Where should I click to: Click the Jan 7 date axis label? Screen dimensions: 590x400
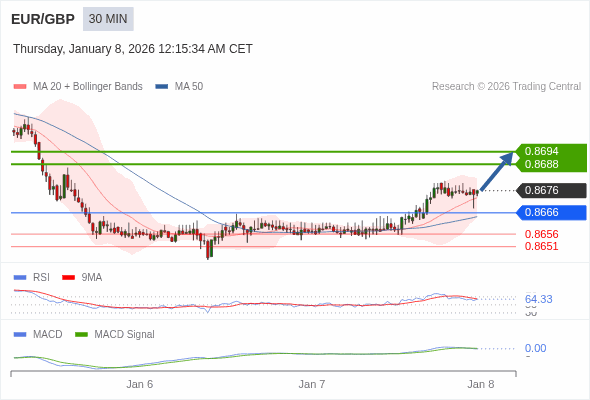pyautogui.click(x=312, y=385)
